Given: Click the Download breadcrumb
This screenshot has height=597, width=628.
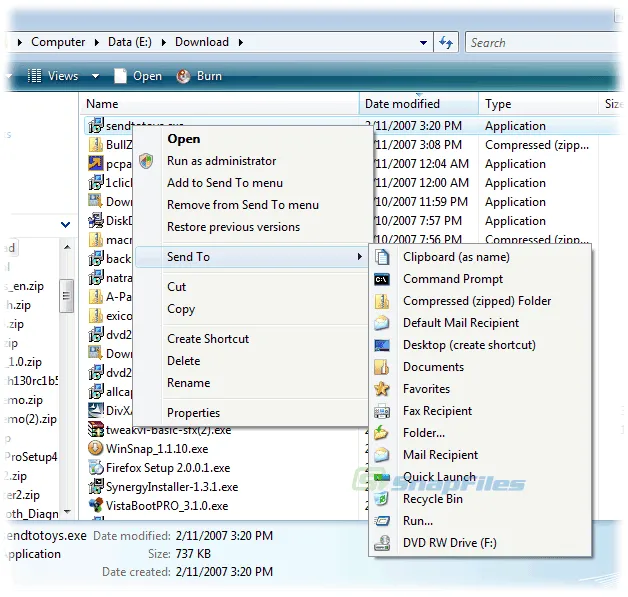Looking at the screenshot, I should pyautogui.click(x=202, y=42).
